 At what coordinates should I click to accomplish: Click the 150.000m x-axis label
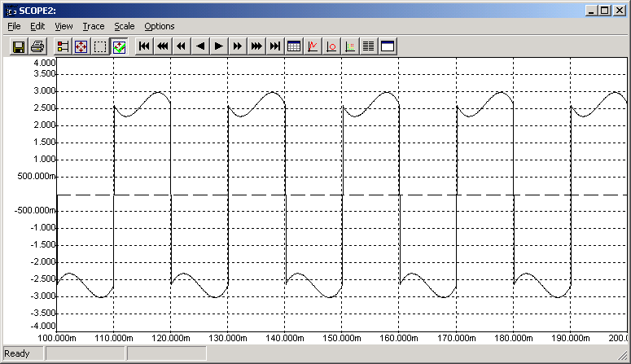342,338
